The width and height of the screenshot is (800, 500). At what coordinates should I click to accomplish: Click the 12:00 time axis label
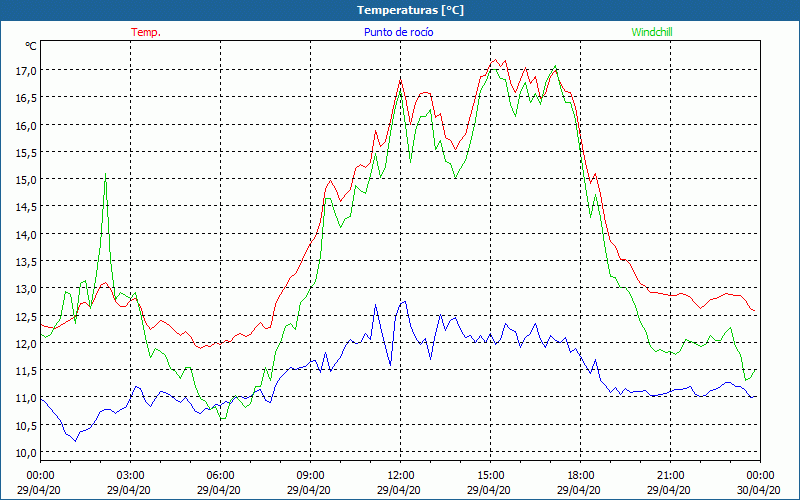tap(401, 476)
